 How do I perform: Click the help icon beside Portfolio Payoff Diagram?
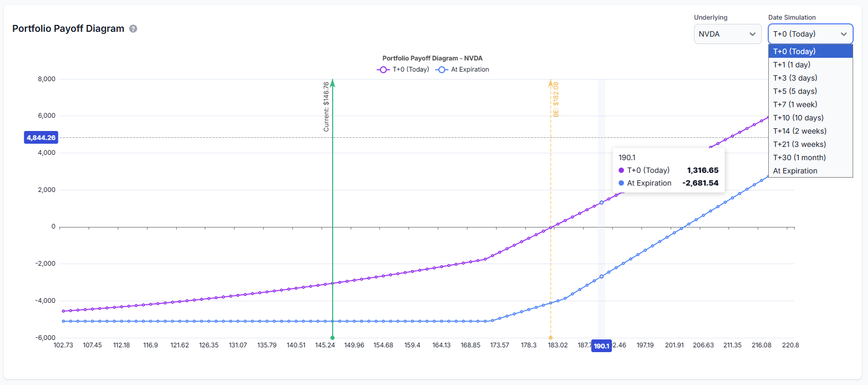pos(133,29)
